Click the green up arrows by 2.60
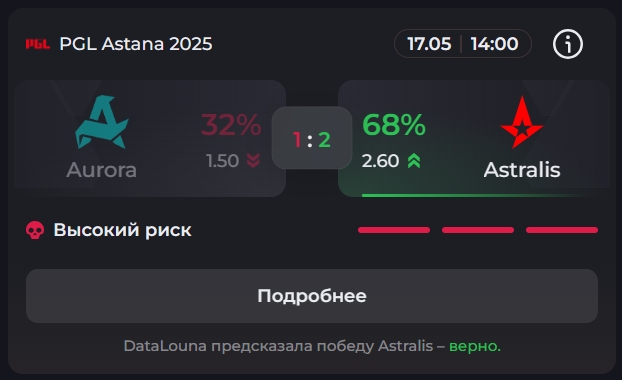Viewport: 622px width, 380px height. 414,161
